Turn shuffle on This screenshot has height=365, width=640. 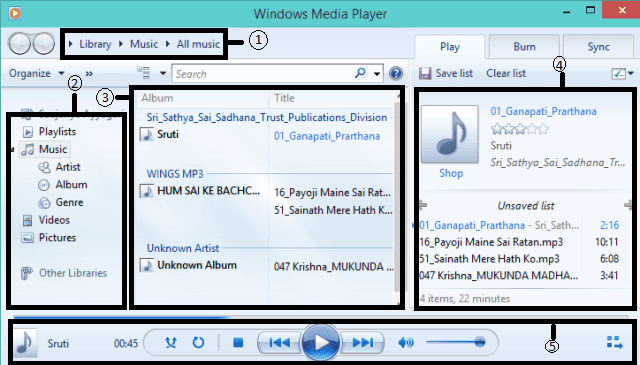point(171,342)
